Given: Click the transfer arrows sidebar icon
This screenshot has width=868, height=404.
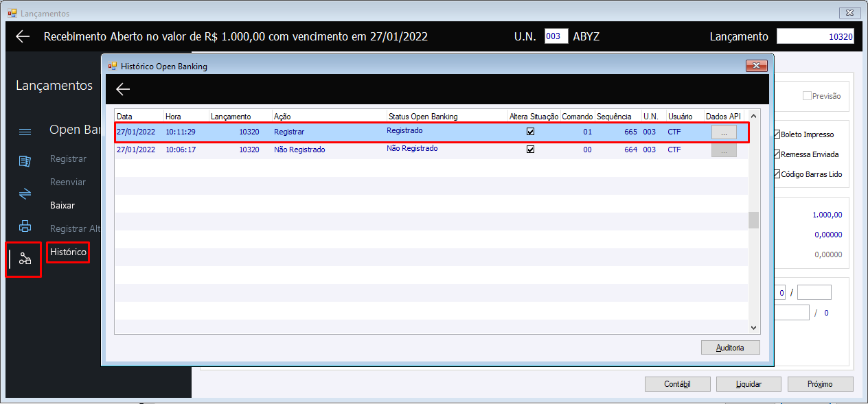Looking at the screenshot, I should tap(25, 193).
